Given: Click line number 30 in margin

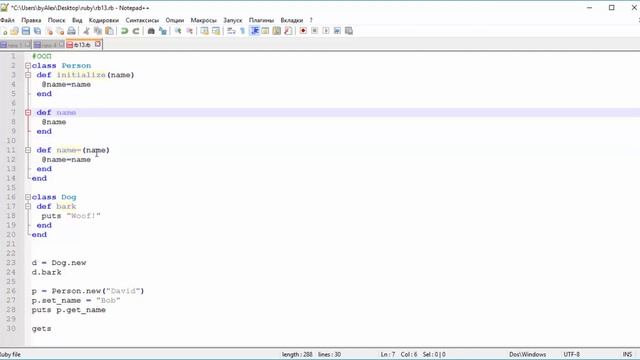Looking at the screenshot, I should pos(11,329).
